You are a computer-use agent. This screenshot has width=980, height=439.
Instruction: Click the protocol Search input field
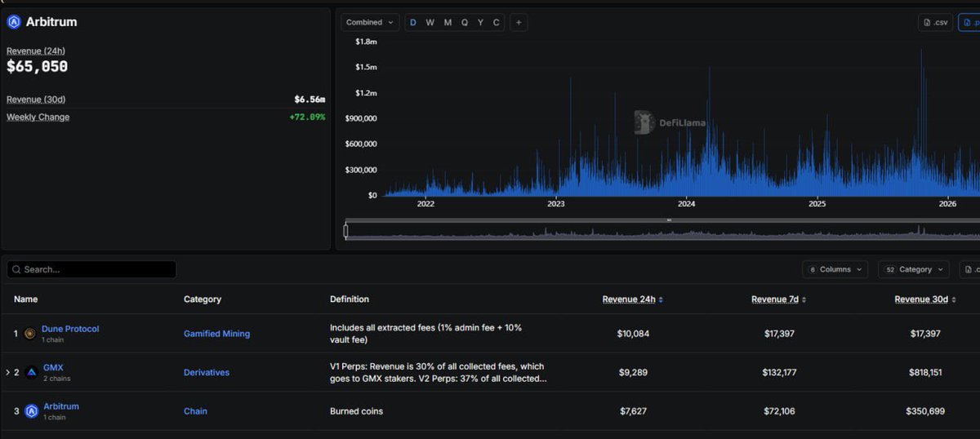pos(91,269)
